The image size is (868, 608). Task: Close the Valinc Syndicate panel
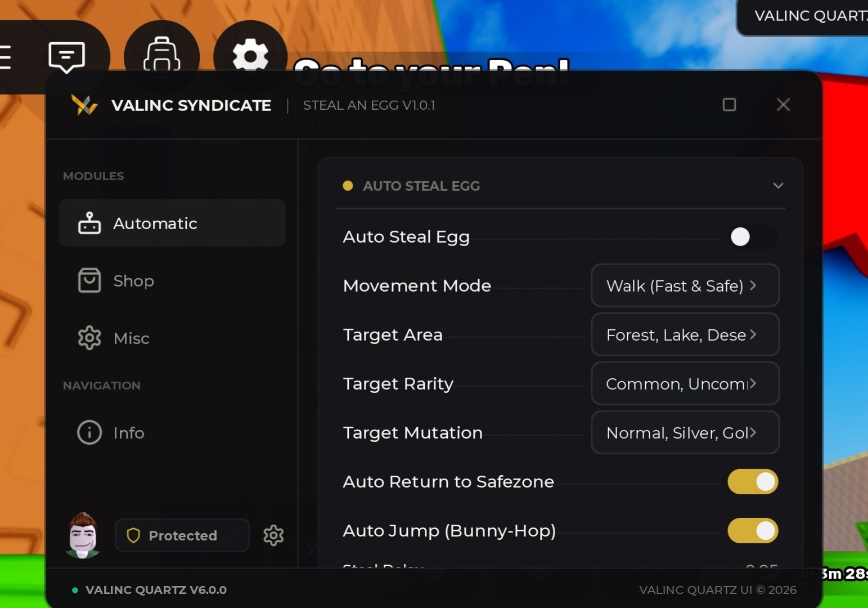point(783,105)
